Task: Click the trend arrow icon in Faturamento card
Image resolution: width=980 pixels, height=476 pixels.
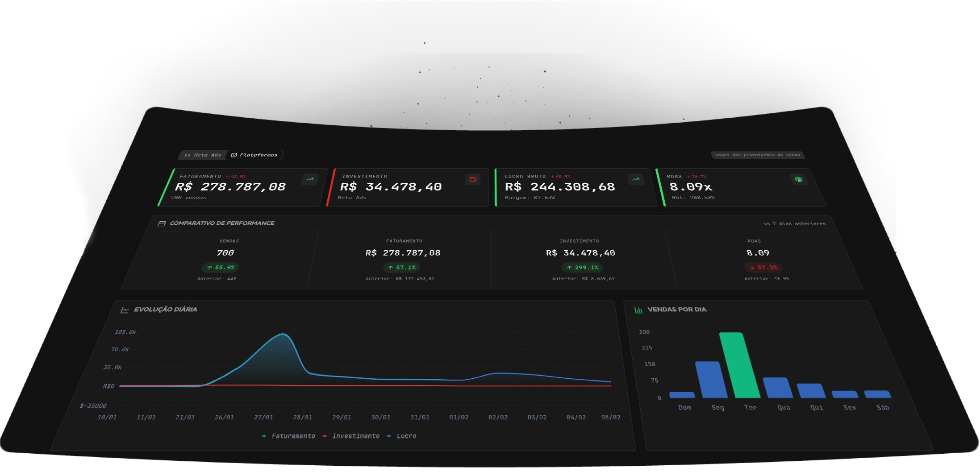Action: [310, 179]
